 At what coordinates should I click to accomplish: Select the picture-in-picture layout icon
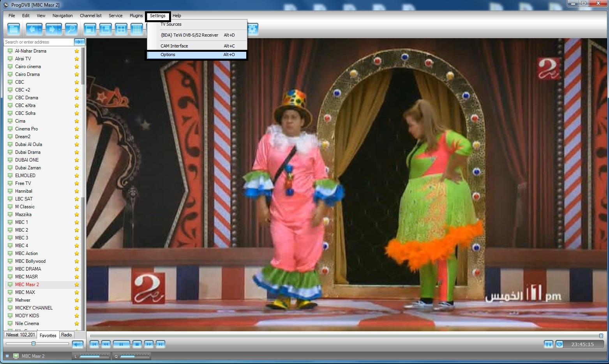pos(106,29)
